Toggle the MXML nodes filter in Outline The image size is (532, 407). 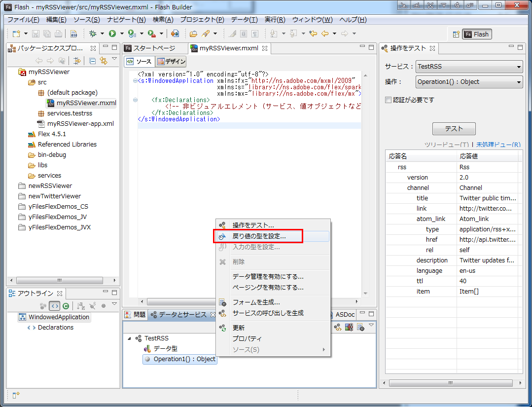(x=54, y=306)
